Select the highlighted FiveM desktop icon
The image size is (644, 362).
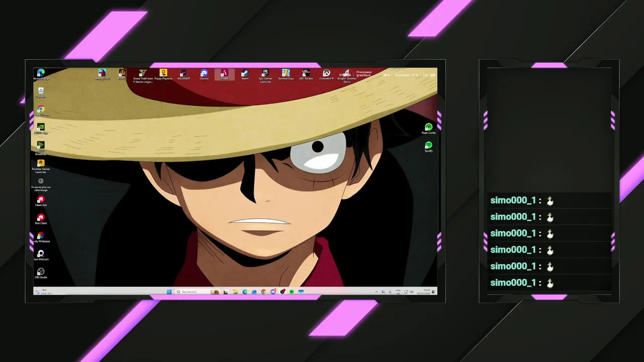coord(224,74)
